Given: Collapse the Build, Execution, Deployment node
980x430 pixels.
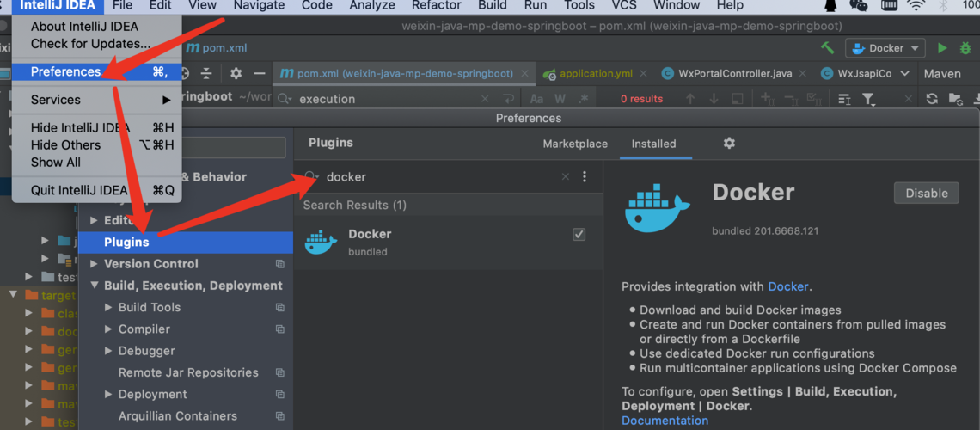Looking at the screenshot, I should tap(94, 286).
